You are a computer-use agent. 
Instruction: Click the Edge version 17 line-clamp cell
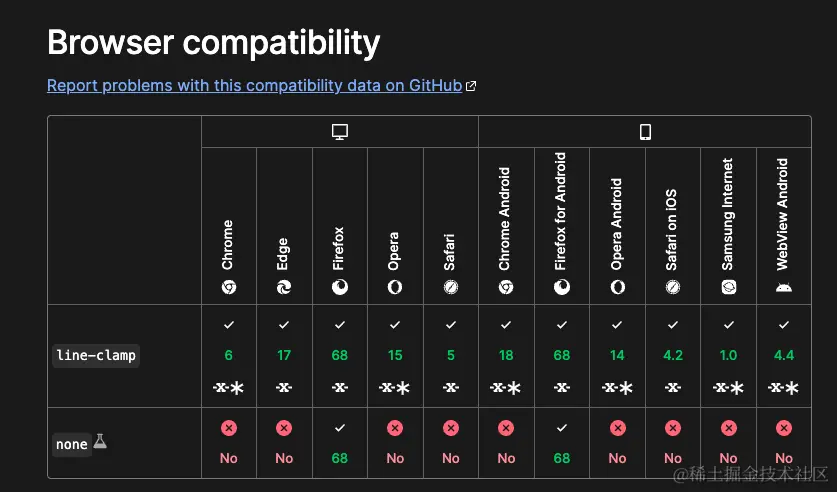[284, 356]
